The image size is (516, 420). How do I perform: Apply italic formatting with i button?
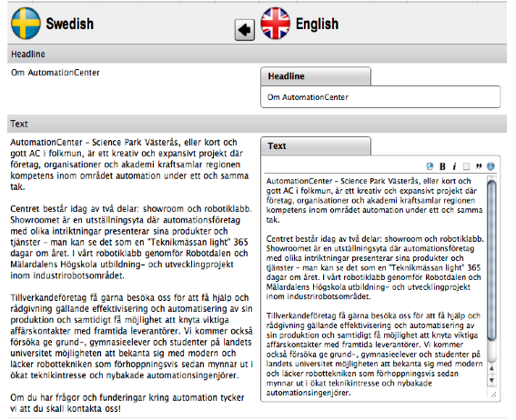tap(454, 166)
